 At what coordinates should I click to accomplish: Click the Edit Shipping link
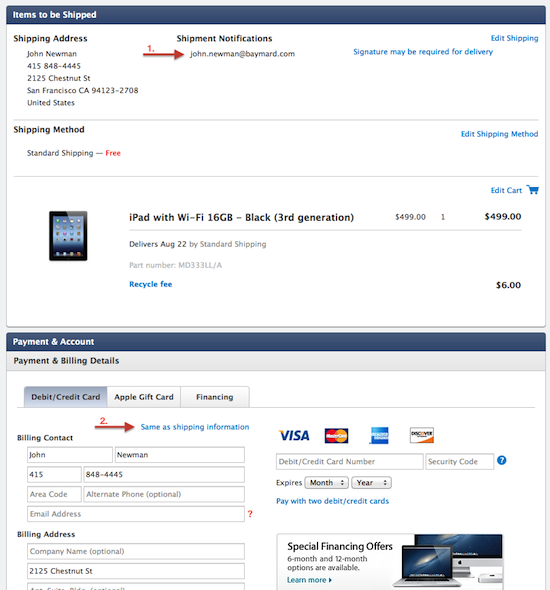[514, 38]
